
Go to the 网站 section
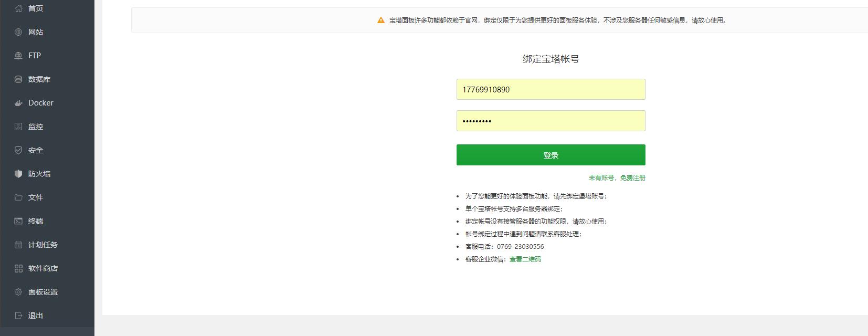36,32
